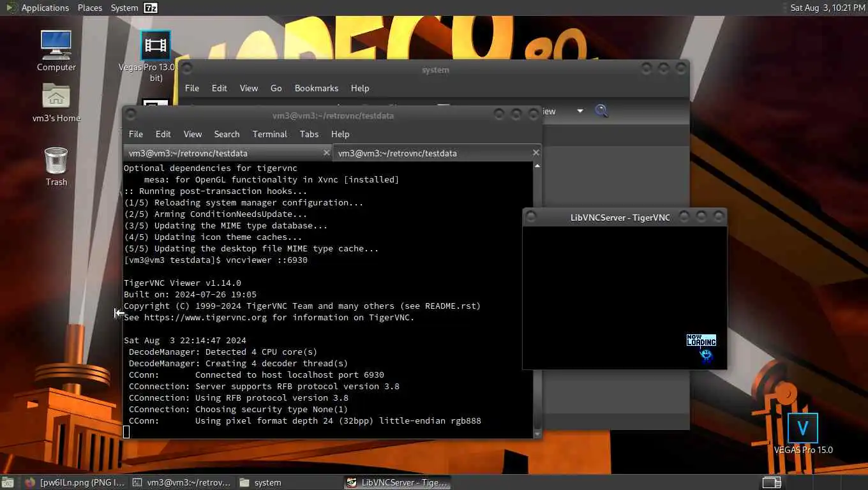The image size is (868, 490).
Task: Click 'Sat Aug 3 22:14:47 2024' terminal line
Action: tap(185, 341)
